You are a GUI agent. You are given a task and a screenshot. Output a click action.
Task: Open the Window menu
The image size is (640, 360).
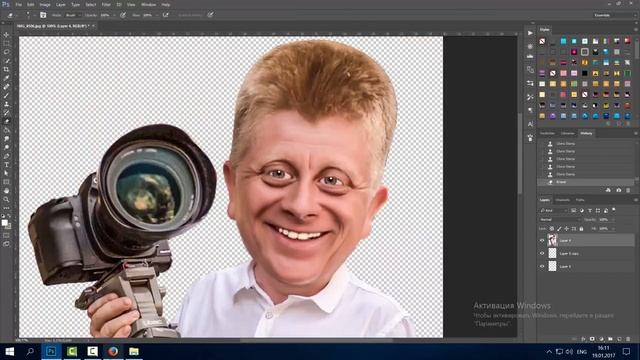148,4
